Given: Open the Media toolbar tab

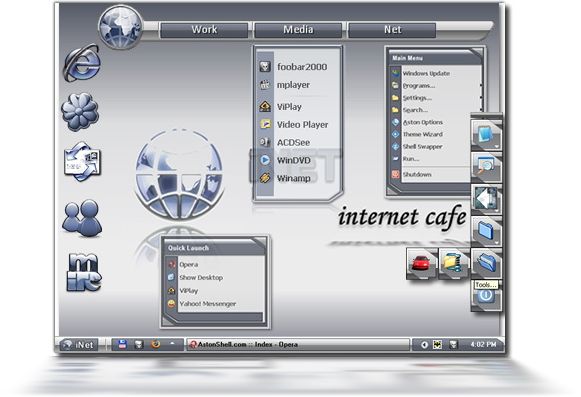Looking at the screenshot, I should pyautogui.click(x=298, y=30).
